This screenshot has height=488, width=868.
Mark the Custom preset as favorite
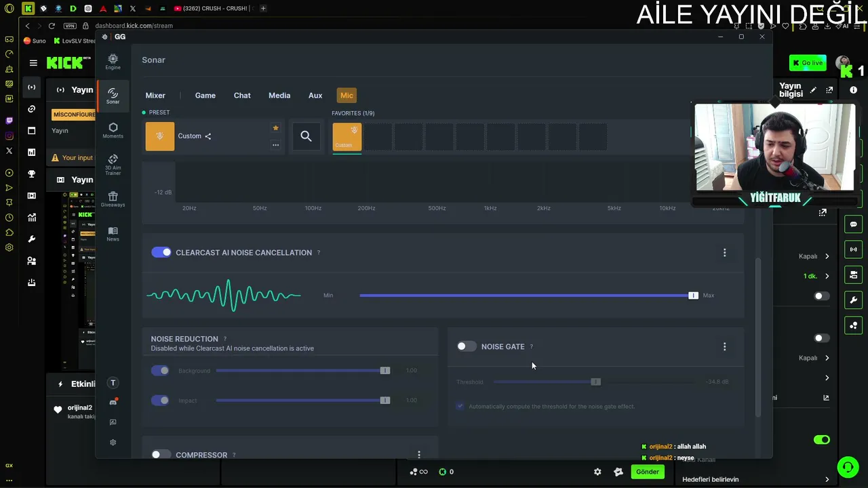point(275,128)
